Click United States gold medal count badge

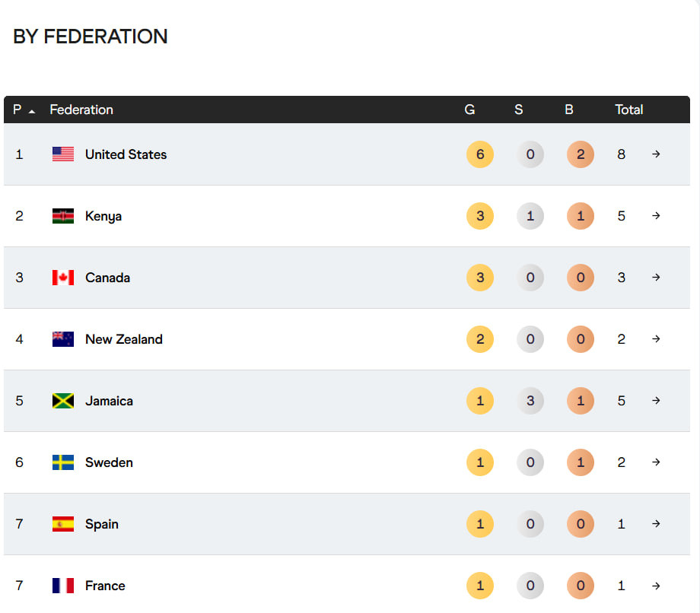pos(480,154)
